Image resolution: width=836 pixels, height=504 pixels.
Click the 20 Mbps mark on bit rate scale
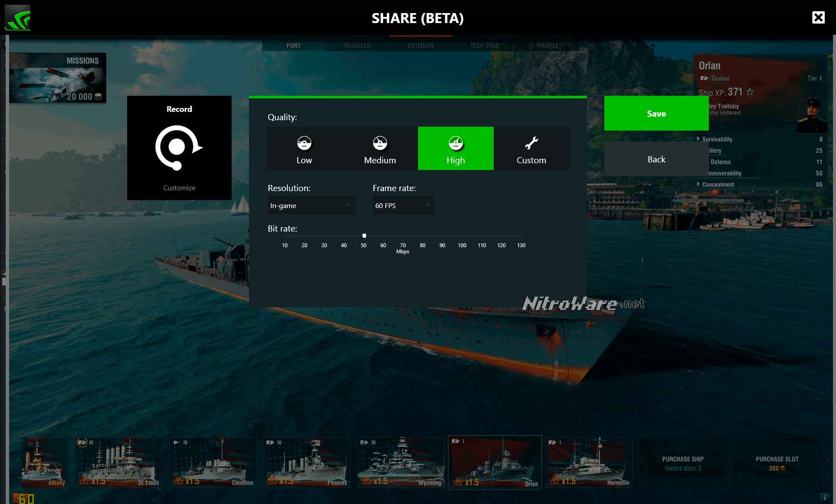click(304, 245)
